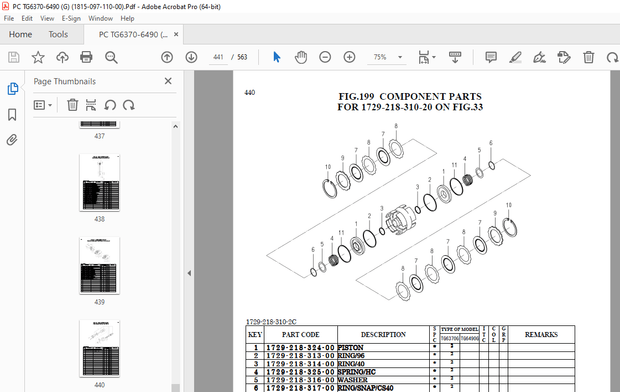620x392 pixels.
Task: Click the PART CODE column header
Action: tap(301, 335)
